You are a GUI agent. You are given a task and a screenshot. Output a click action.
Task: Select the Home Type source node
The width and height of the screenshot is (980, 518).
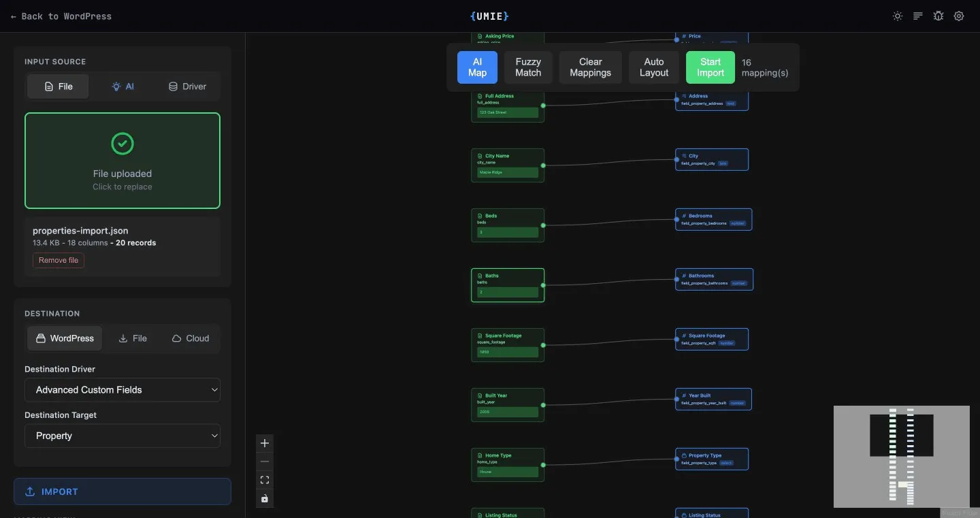pos(508,465)
